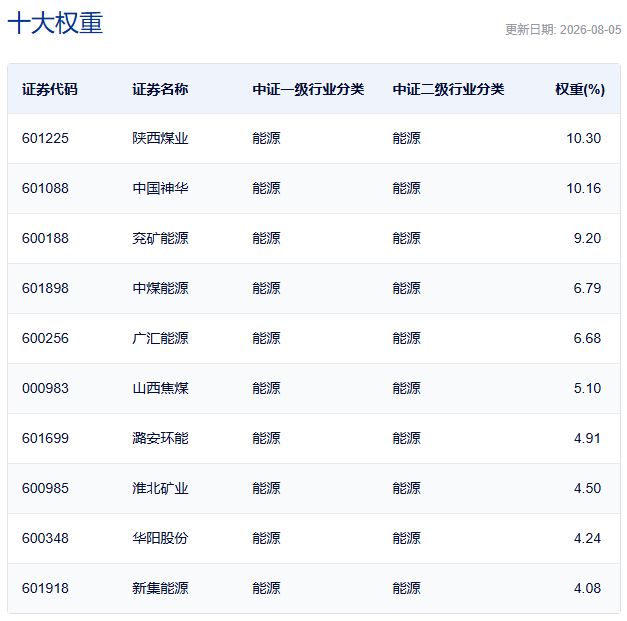
Task: Click the 中证二级行业分类 column header
Action: coord(448,89)
